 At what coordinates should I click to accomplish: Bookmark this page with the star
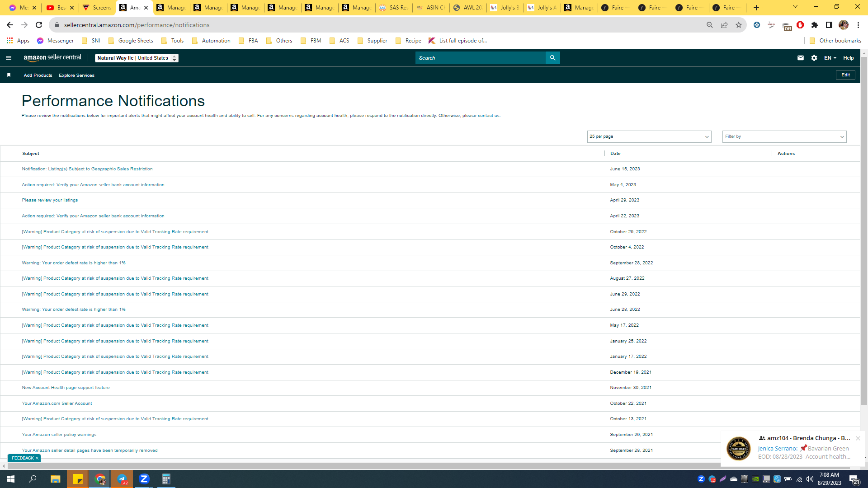click(739, 25)
